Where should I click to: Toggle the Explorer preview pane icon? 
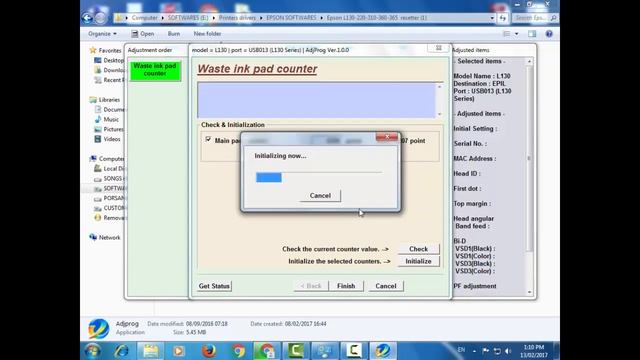tap(532, 34)
